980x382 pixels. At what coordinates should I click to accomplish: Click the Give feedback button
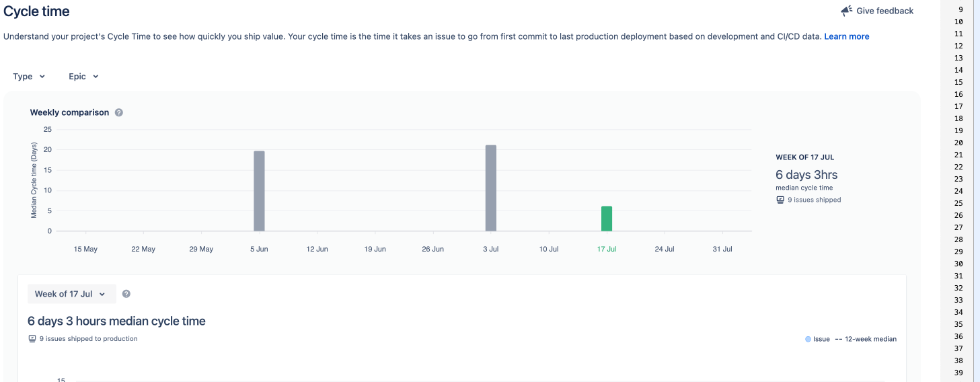tap(877, 11)
